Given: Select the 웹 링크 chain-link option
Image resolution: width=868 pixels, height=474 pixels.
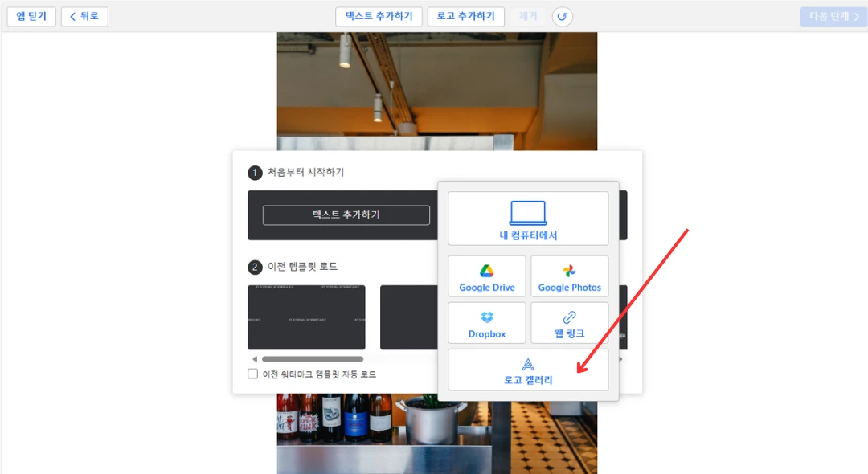Looking at the screenshot, I should pos(569,322).
